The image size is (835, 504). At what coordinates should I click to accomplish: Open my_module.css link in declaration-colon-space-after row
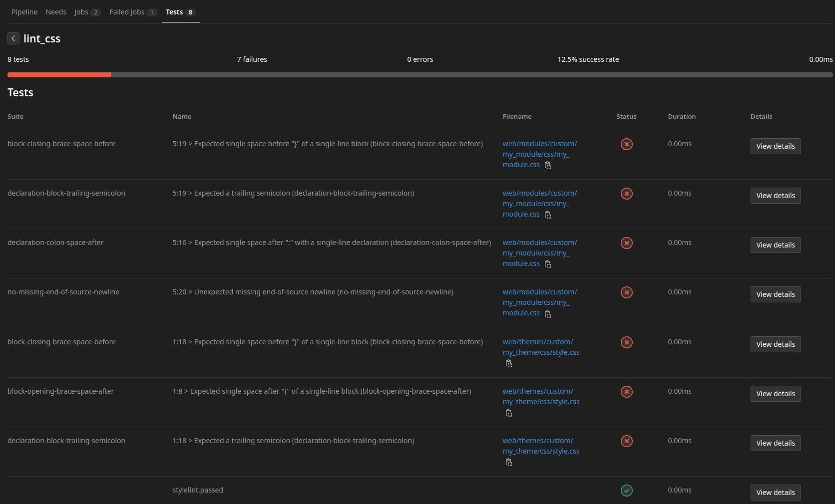539,253
